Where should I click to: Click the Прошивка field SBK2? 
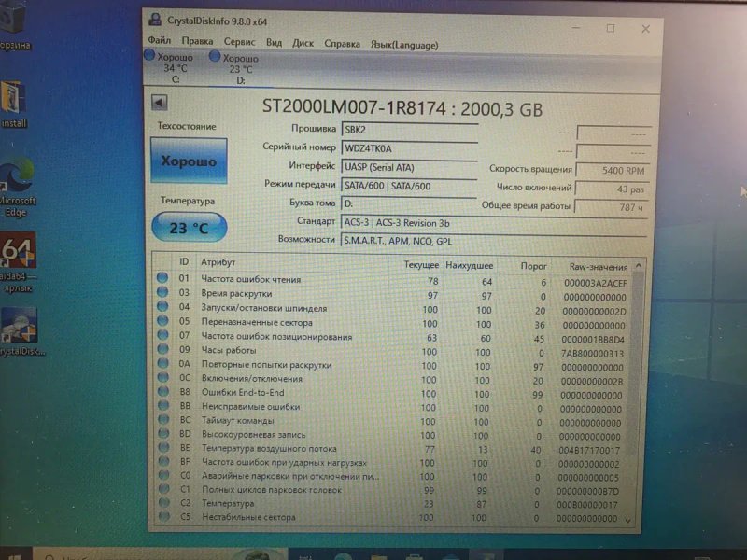click(x=410, y=130)
